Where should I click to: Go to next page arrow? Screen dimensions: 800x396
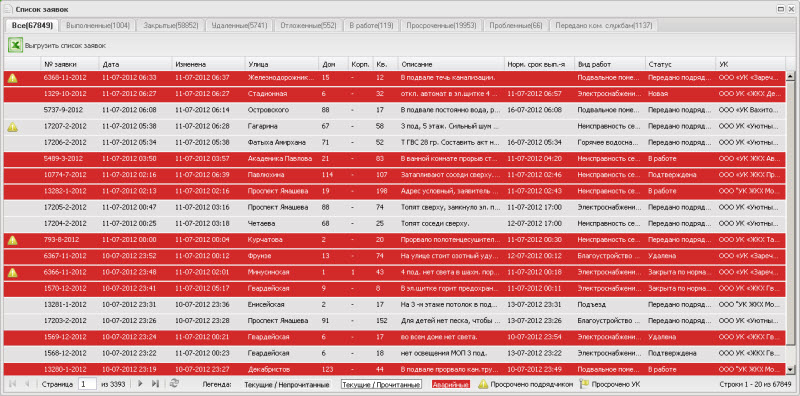(140, 384)
